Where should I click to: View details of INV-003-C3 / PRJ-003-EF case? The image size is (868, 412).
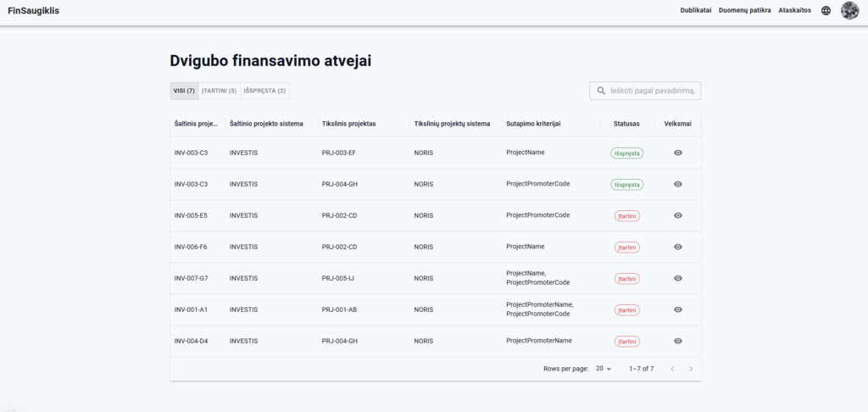(x=677, y=153)
